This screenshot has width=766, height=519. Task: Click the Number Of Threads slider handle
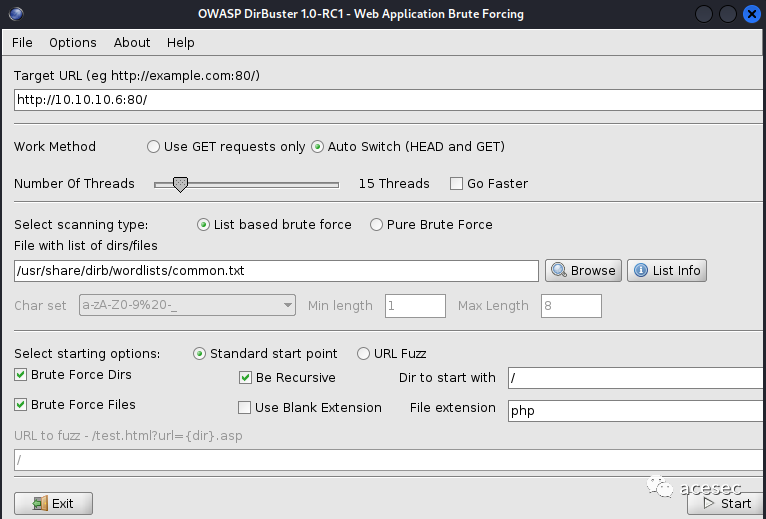(180, 184)
